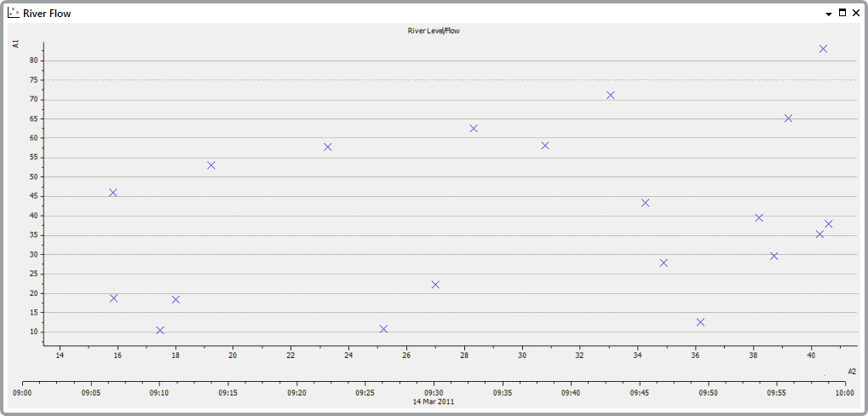Click the data point at 12 near x=36
This screenshot has width=868, height=416.
coord(700,322)
